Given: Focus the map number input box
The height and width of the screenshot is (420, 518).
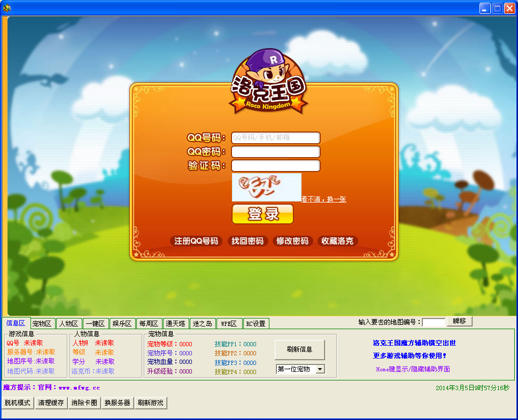Looking at the screenshot, I should [434, 322].
